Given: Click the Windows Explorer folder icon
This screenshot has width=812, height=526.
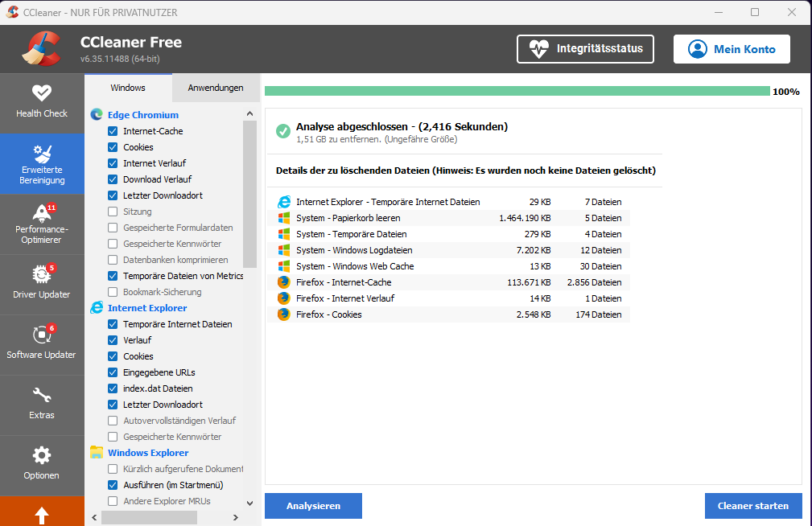Looking at the screenshot, I should tap(97, 453).
